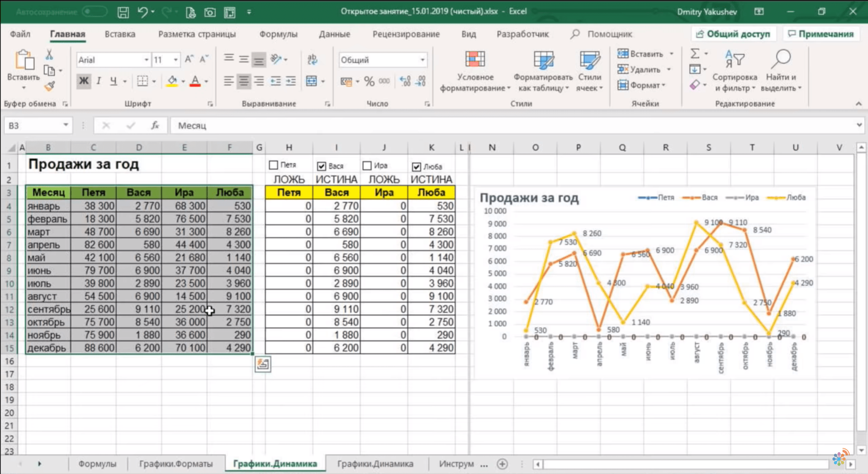Check the Ира checkbox
868x474 pixels.
coord(367,166)
